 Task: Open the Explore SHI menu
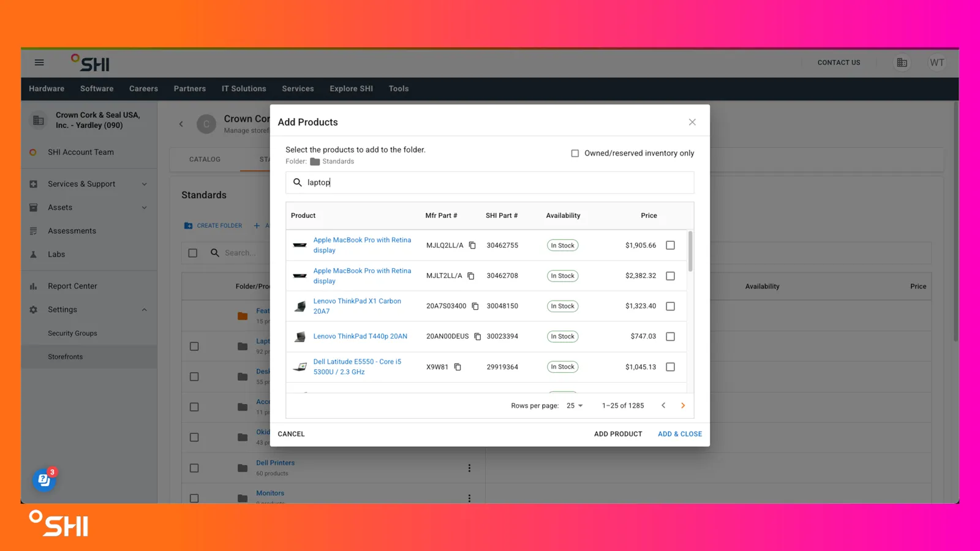pos(351,89)
